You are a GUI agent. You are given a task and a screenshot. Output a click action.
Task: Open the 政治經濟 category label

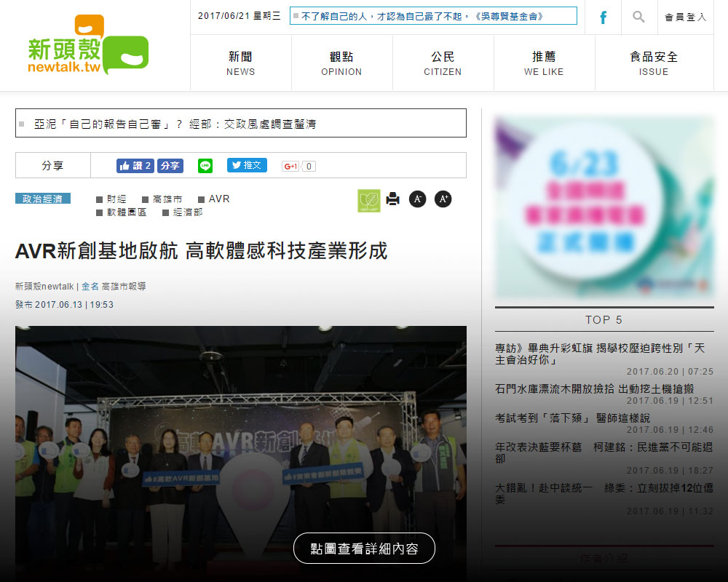click(43, 199)
